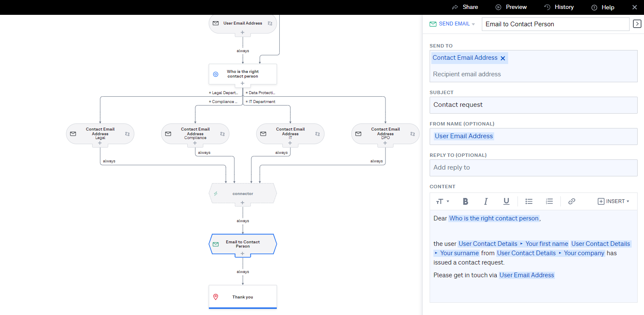The height and width of the screenshot is (315, 644).
Task: Click the envelope icon on the DPO node
Action: [x=358, y=134]
